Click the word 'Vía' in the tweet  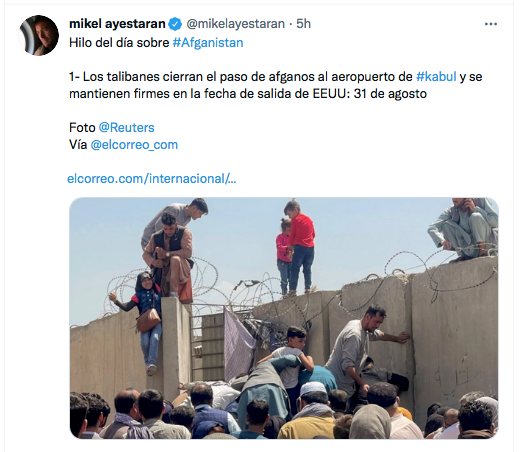tap(78, 145)
